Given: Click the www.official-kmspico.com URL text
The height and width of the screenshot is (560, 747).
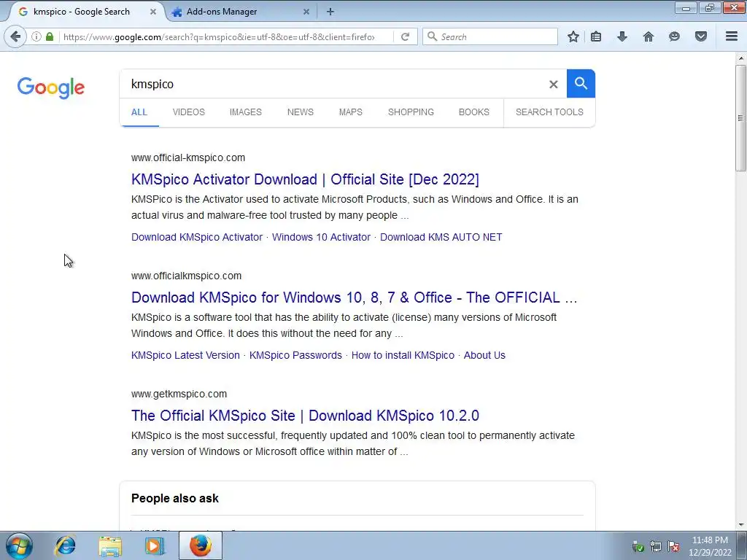Looking at the screenshot, I should pyautogui.click(x=188, y=157).
